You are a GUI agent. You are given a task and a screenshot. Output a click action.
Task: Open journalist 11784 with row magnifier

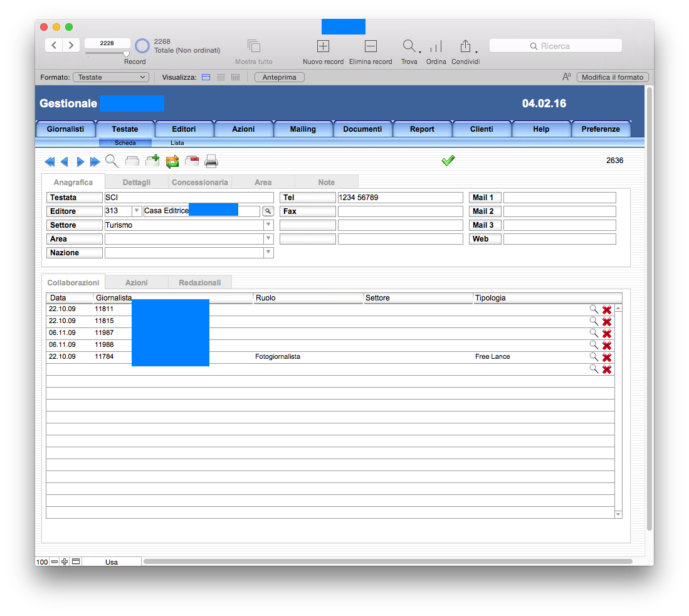pyautogui.click(x=594, y=356)
